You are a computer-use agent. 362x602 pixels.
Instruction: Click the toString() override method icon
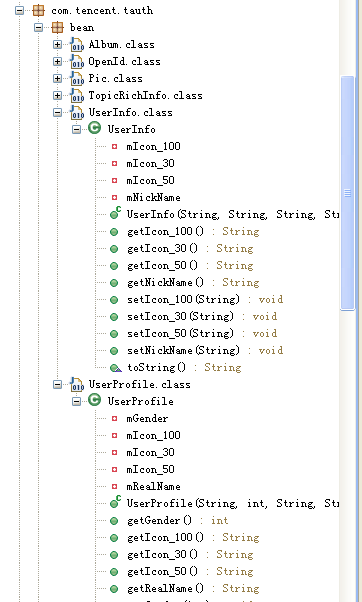tap(115, 368)
